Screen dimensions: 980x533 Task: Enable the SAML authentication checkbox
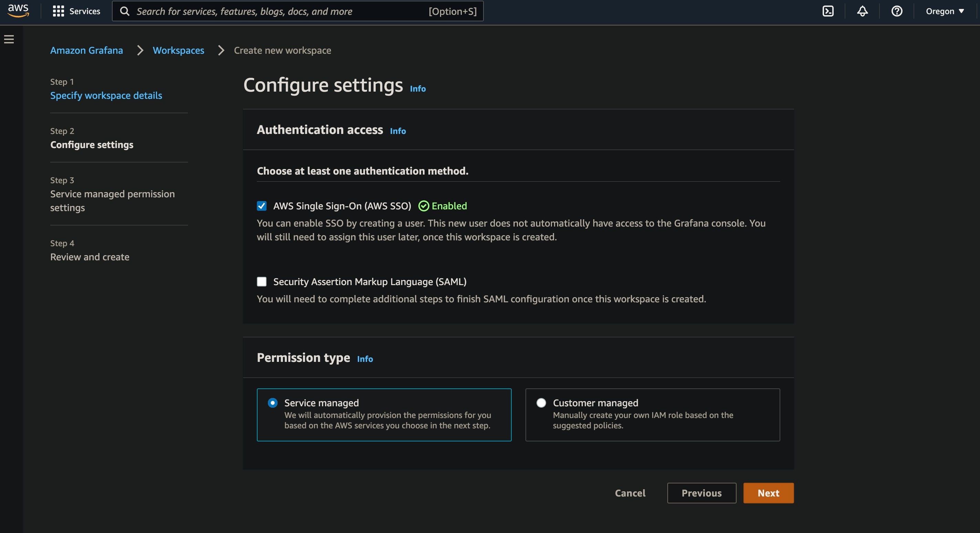[x=262, y=282]
